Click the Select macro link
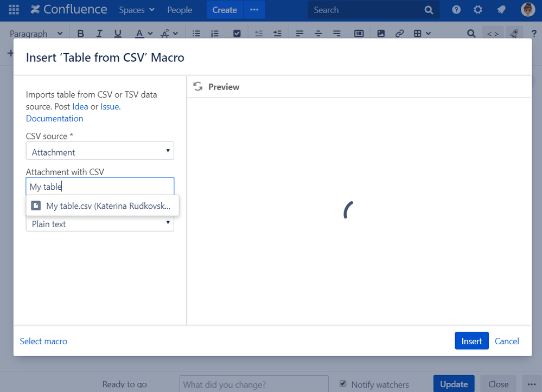This screenshot has height=392, width=542. tap(43, 341)
